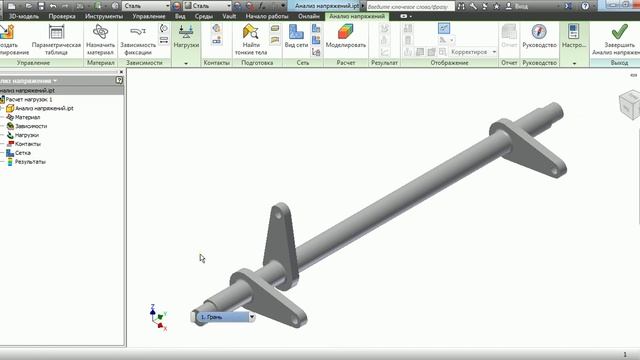Click the fx parameters icon
The image size is (640, 360).
262,6
